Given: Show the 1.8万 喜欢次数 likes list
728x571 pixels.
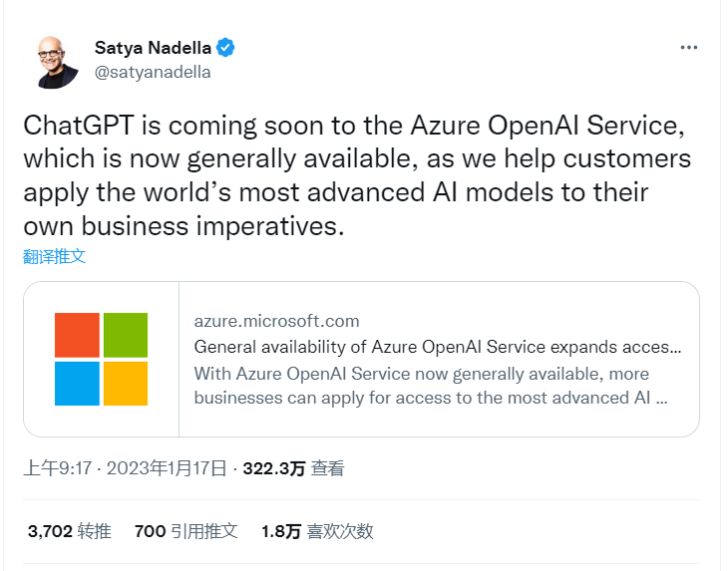Looking at the screenshot, I should click(x=317, y=531).
